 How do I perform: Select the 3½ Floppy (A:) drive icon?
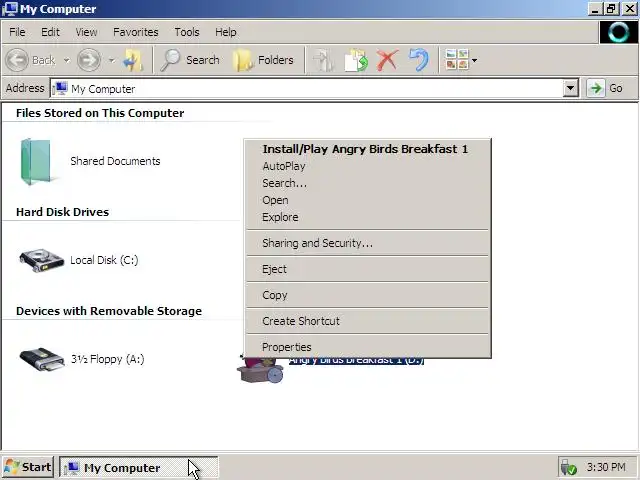click(x=42, y=359)
